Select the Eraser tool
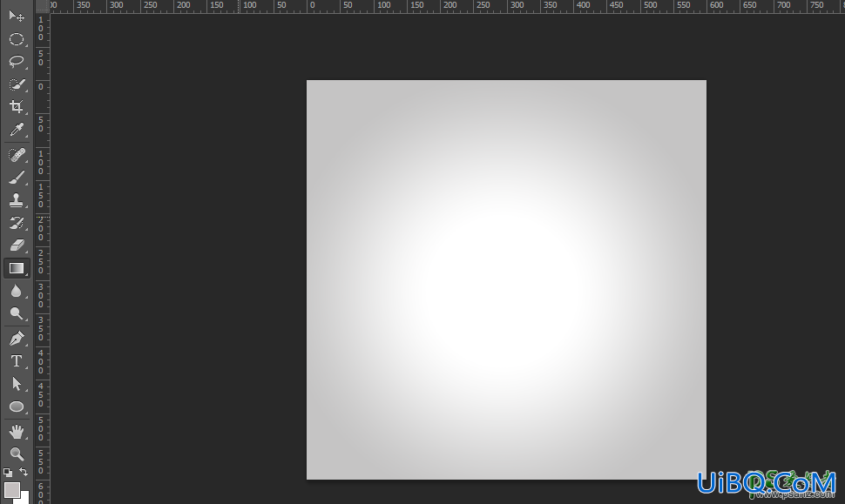This screenshot has width=845, height=504. click(17, 245)
